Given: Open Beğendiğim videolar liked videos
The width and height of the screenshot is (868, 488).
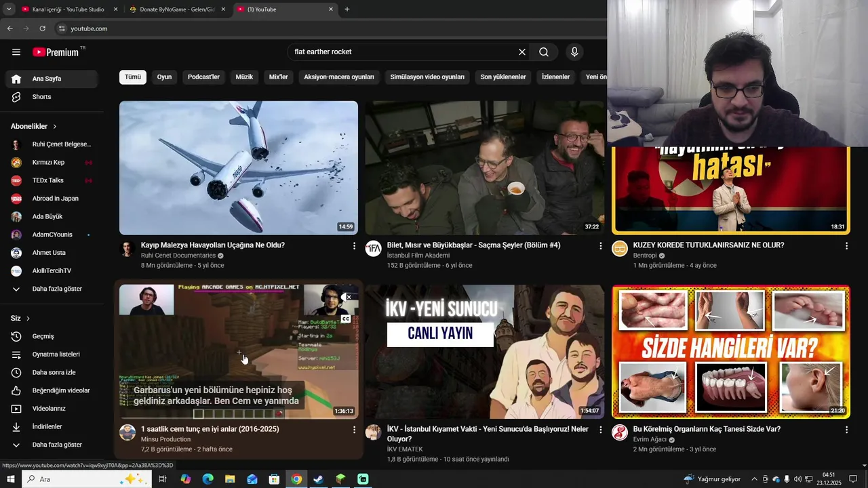Looking at the screenshot, I should 52,390.
